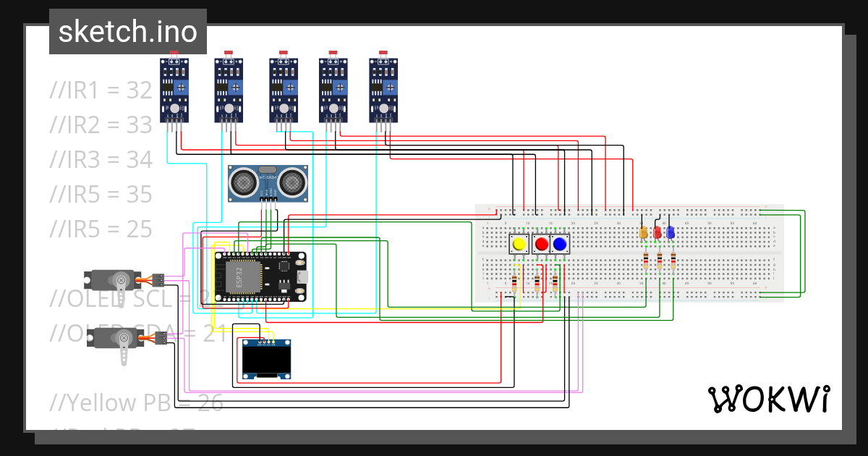Select the resistor below the red LED
The width and height of the screenshot is (868, 456).
[659, 261]
